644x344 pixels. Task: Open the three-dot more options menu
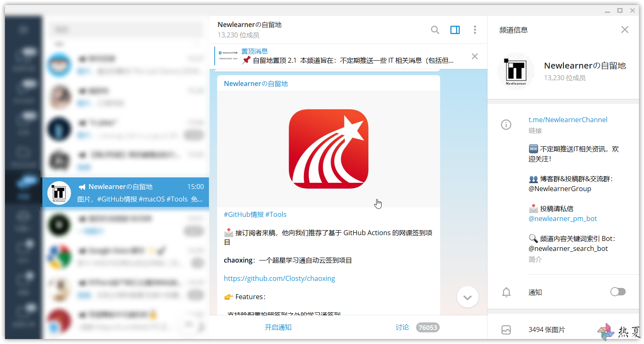pyautogui.click(x=475, y=30)
